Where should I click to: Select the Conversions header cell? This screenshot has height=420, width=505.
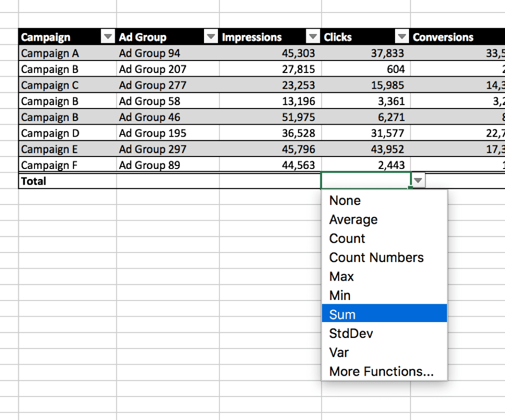457,36
